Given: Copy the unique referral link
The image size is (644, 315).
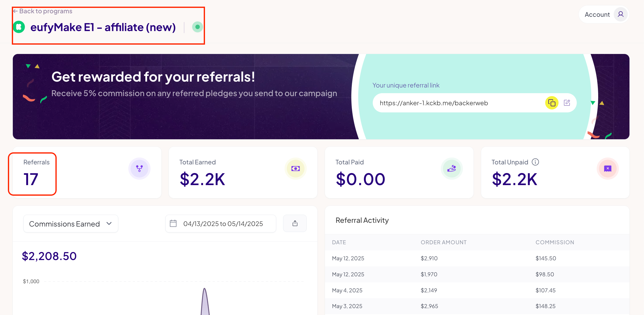Looking at the screenshot, I should (552, 103).
